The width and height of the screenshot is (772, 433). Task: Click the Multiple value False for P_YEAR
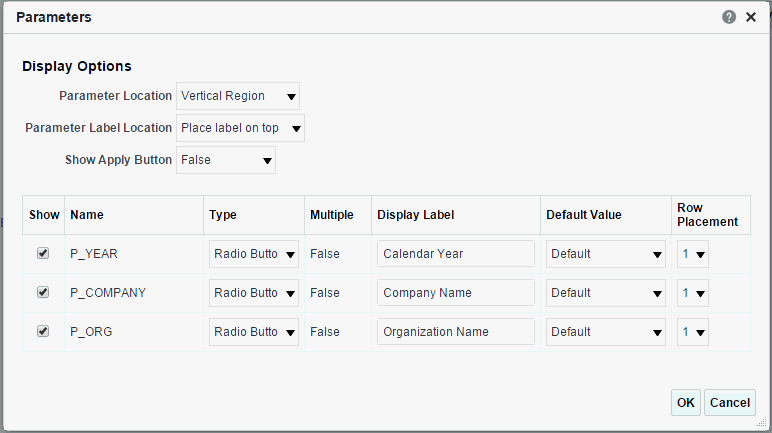click(x=325, y=254)
